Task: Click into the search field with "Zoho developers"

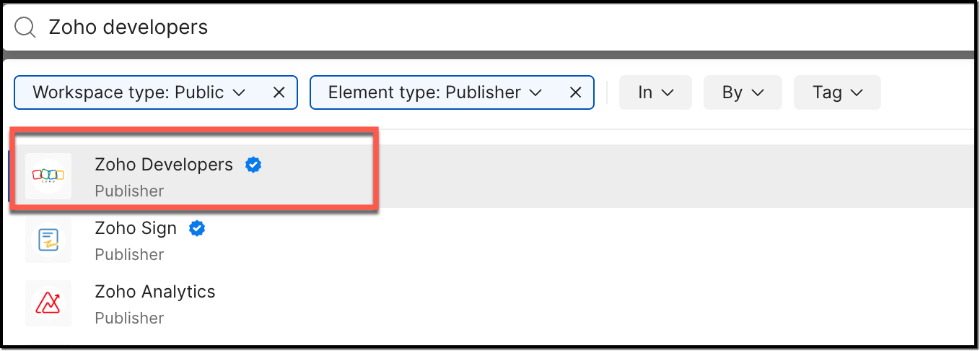Action: [x=433, y=27]
